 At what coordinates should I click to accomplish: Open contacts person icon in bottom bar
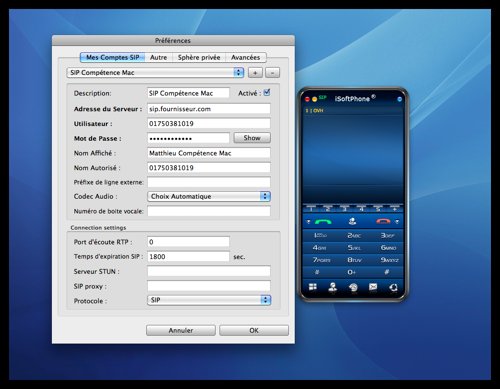pyautogui.click(x=333, y=287)
